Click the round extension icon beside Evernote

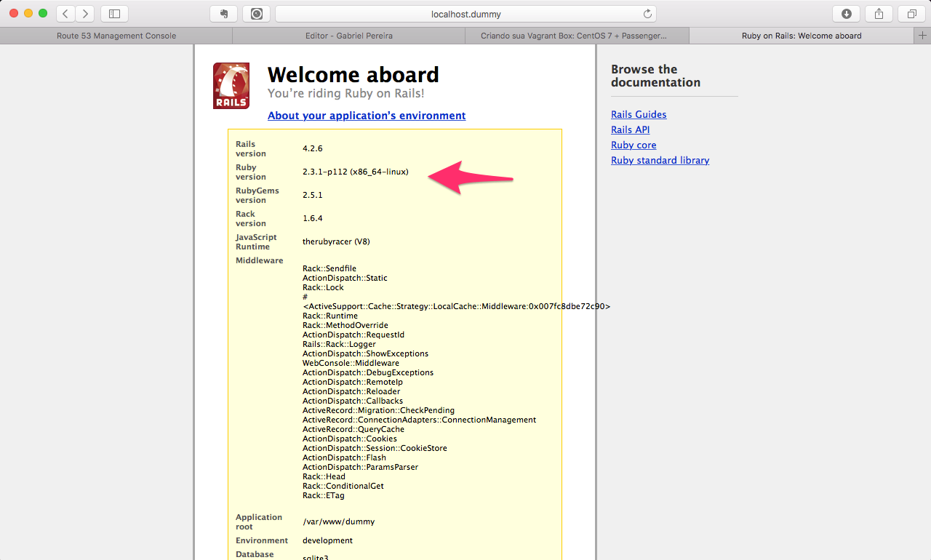point(256,14)
